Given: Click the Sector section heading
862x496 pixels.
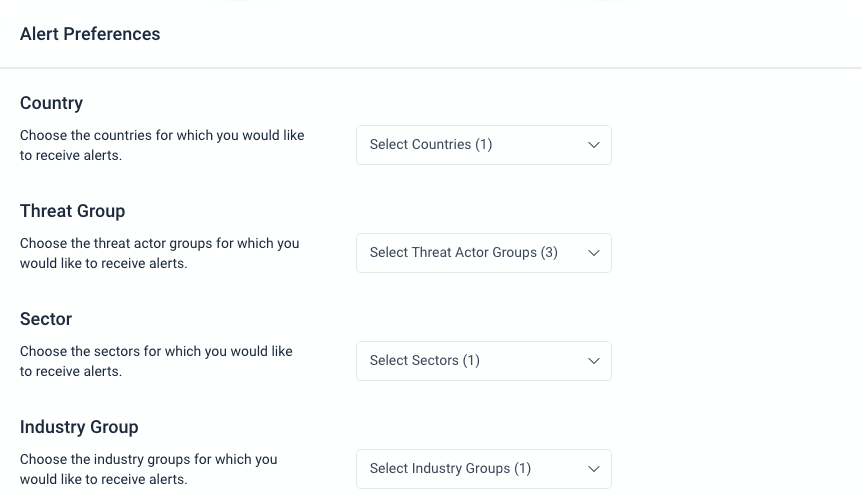Looking at the screenshot, I should point(46,319).
